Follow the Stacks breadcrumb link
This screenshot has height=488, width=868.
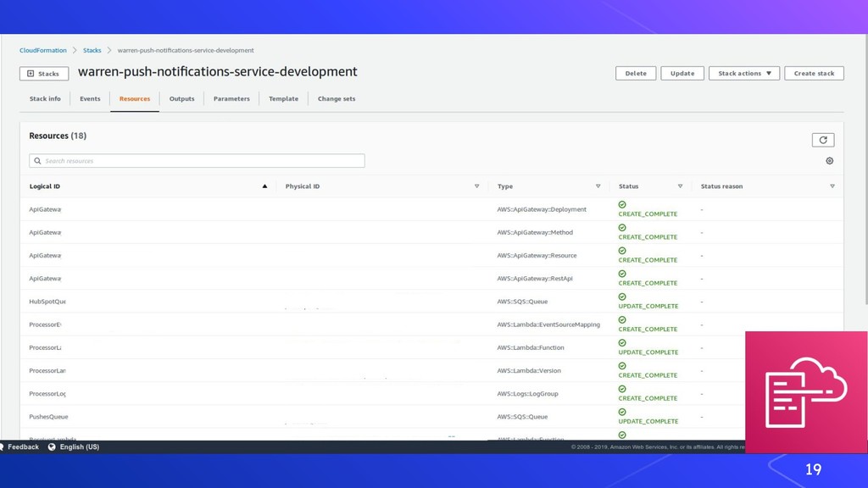[92, 50]
